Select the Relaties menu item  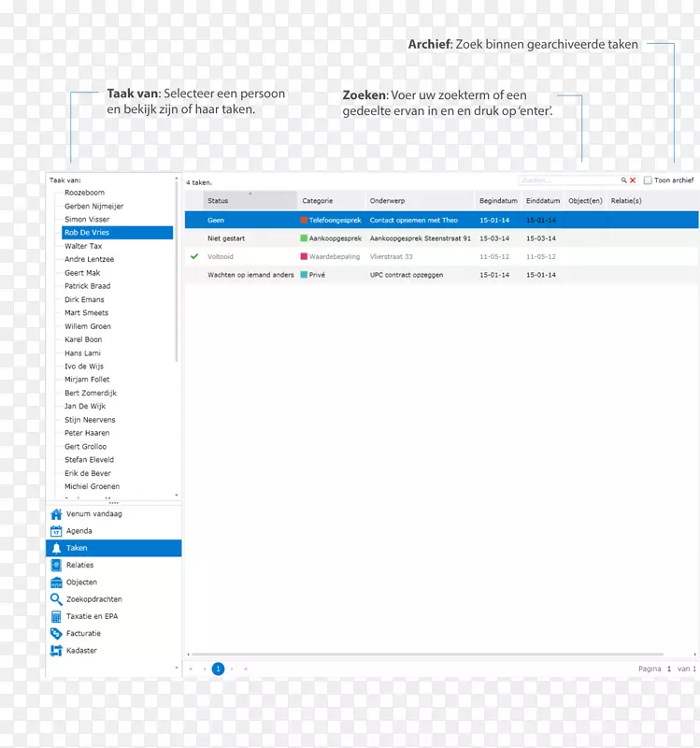[x=113, y=566]
